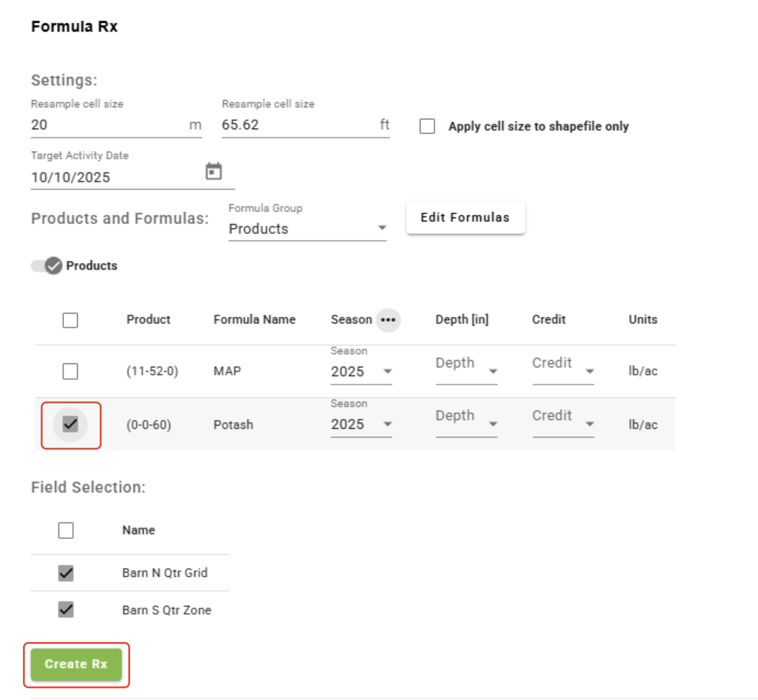Click the Resample cell size meters field
The width and height of the screenshot is (758, 700).
pos(109,125)
